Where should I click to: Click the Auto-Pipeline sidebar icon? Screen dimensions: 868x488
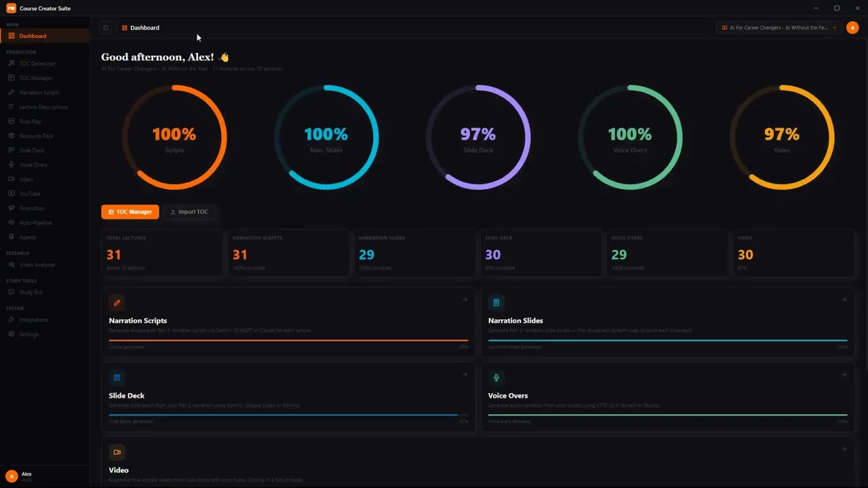point(12,222)
